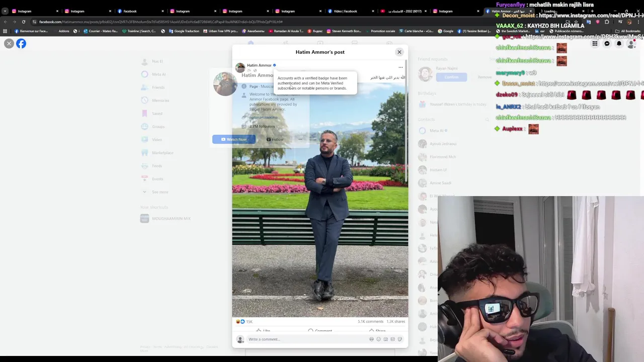
Task: Open the 1.3K shares link
Action: coord(396,322)
